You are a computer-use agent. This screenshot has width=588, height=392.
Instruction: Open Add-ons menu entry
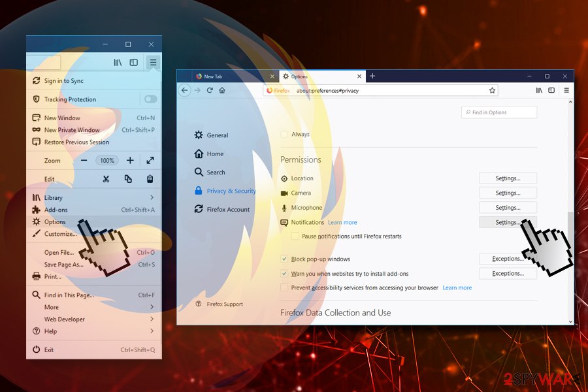(x=94, y=210)
